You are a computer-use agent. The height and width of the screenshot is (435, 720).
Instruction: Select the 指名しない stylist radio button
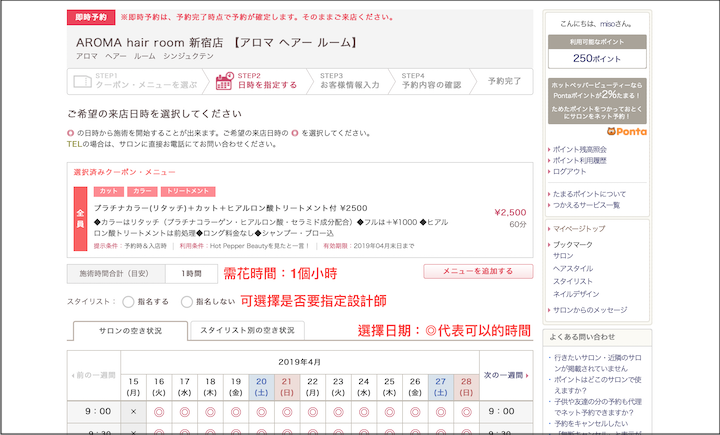187,301
